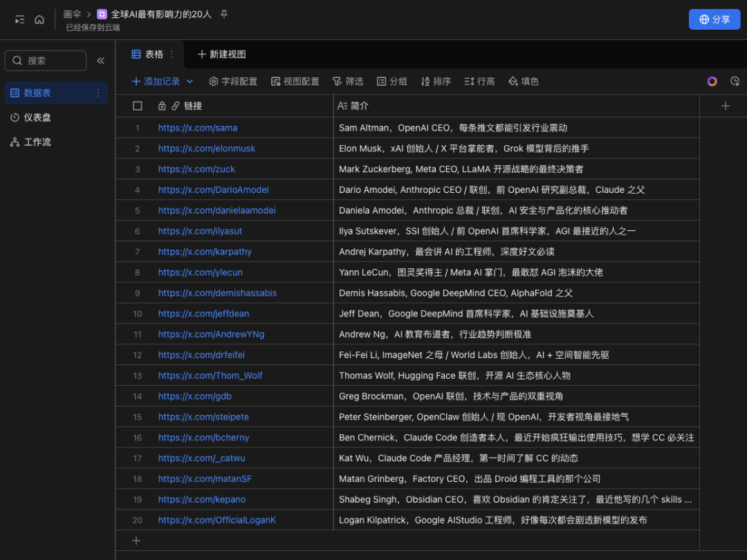Screen dimensions: 747x560
Task: Click row number 10
Action: pyautogui.click(x=137, y=314)
